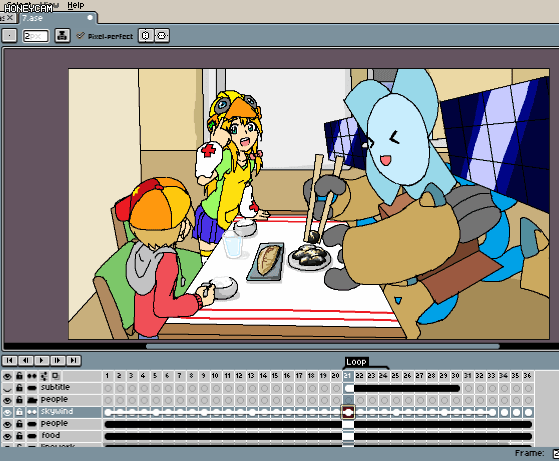559x461 pixels.
Task: Open onion skin settings in timeline header
Action: pyautogui.click(x=44, y=376)
